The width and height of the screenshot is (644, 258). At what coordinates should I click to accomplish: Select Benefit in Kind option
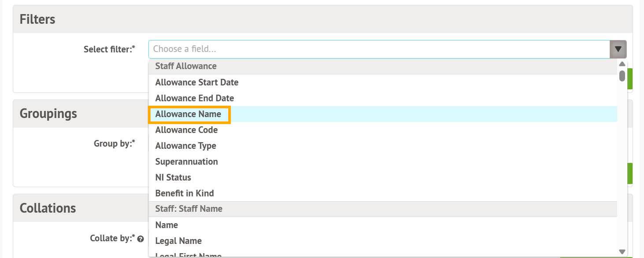click(x=185, y=193)
